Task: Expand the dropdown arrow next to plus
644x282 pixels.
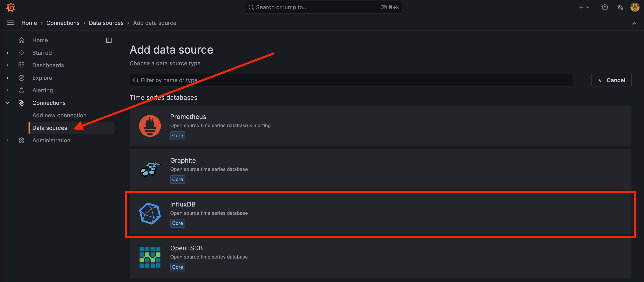Action: pyautogui.click(x=588, y=7)
